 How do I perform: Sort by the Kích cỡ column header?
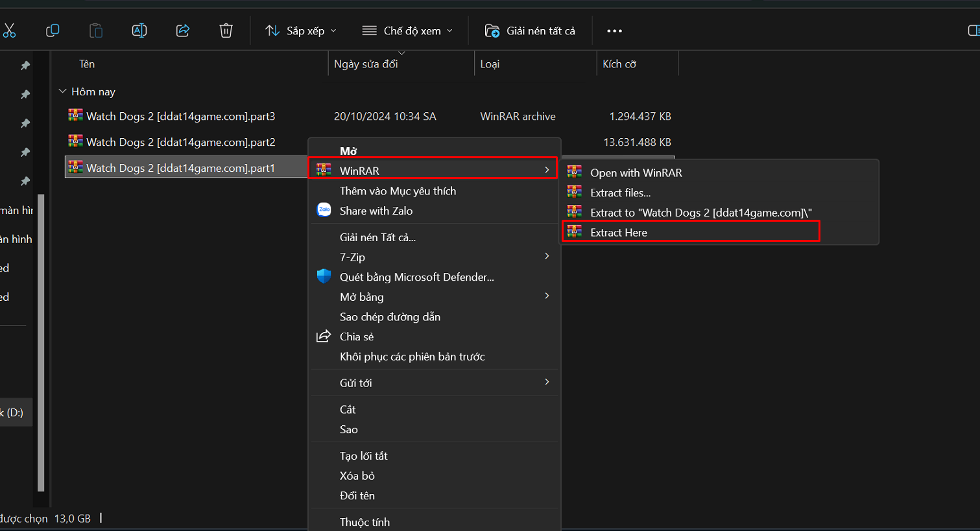tap(619, 64)
